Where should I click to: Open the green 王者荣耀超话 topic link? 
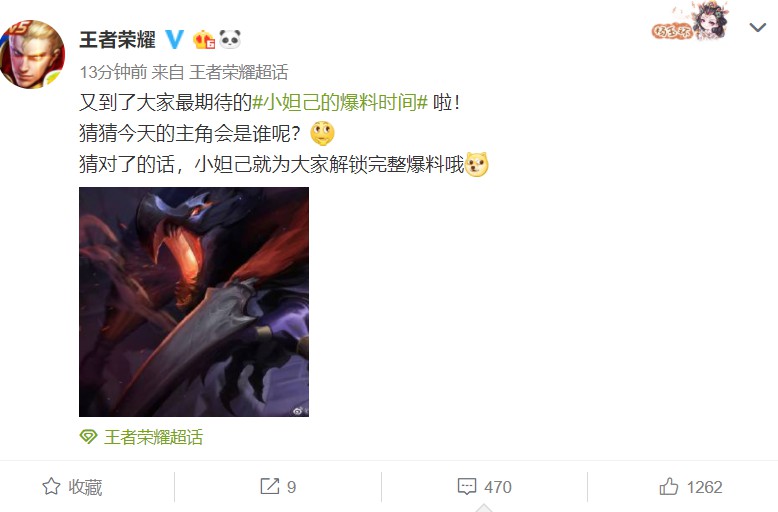[x=153, y=437]
